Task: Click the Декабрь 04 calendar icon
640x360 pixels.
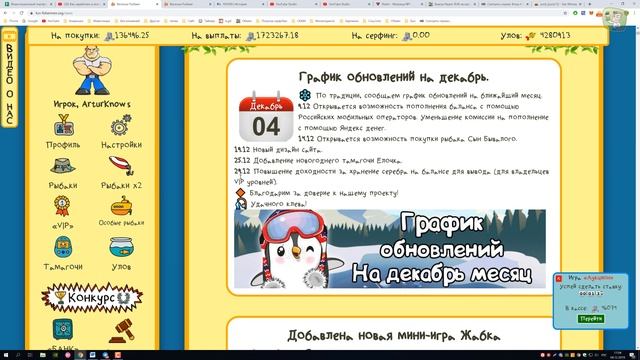Action: 266,117
